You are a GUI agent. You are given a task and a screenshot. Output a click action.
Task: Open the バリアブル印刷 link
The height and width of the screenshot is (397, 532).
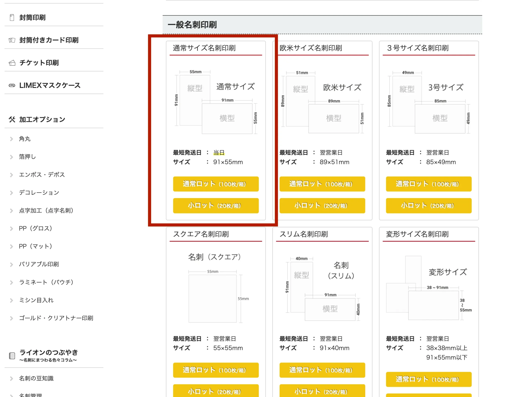tap(39, 264)
